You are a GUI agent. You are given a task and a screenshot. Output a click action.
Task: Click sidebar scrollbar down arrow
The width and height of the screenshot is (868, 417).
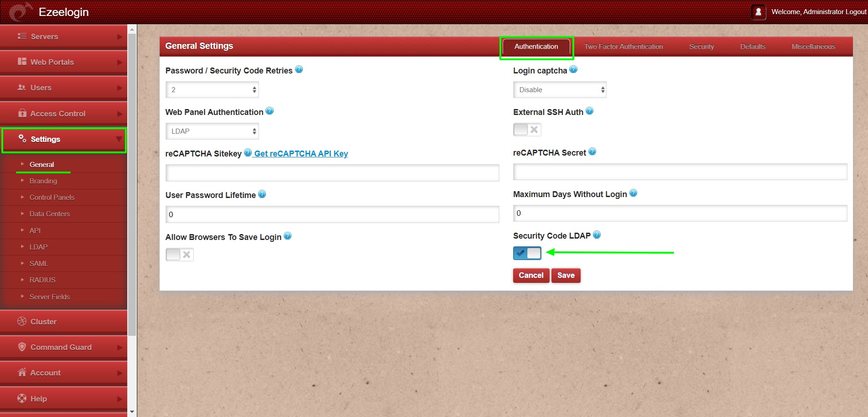pyautogui.click(x=132, y=412)
